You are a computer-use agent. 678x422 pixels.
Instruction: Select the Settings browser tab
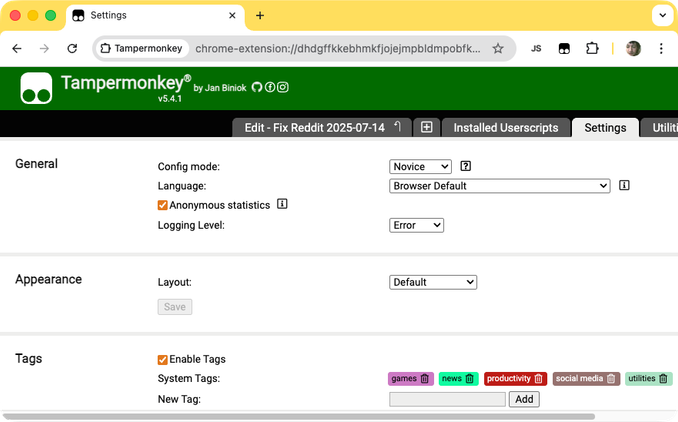tap(155, 16)
